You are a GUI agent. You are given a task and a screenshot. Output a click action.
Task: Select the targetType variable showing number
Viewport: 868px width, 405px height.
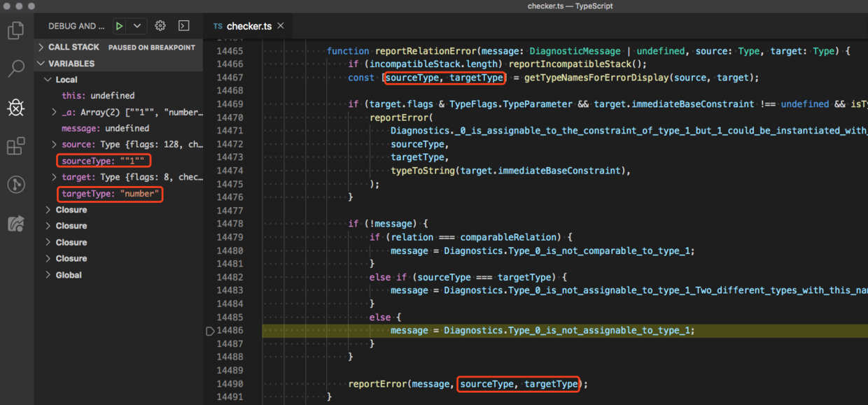[x=109, y=193]
